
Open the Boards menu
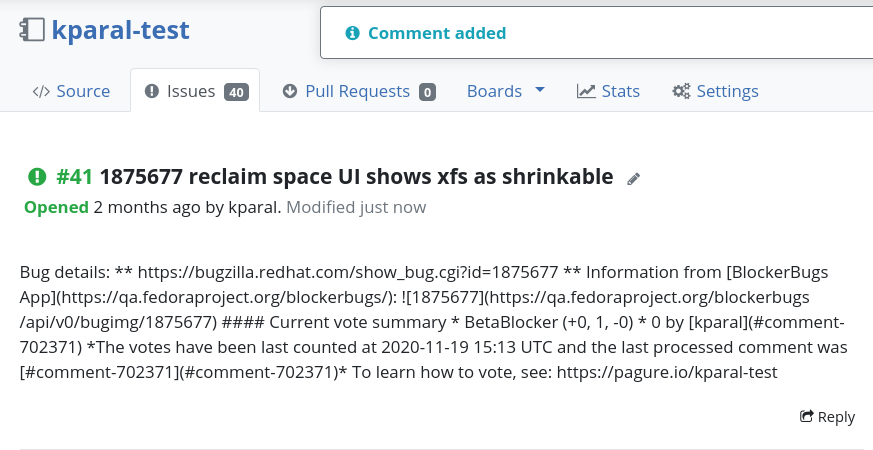pyautogui.click(x=506, y=91)
